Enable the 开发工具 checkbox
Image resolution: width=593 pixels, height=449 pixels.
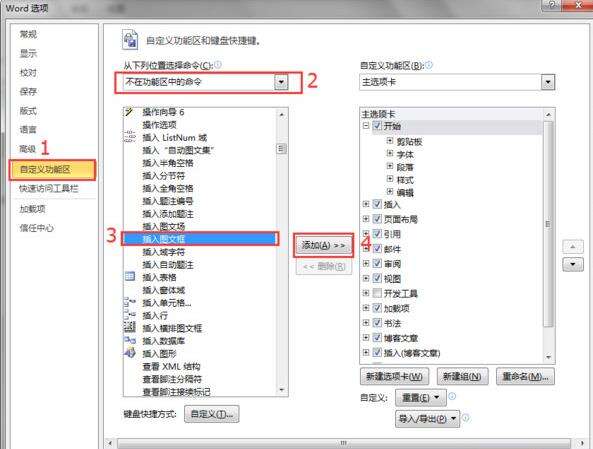point(377,293)
